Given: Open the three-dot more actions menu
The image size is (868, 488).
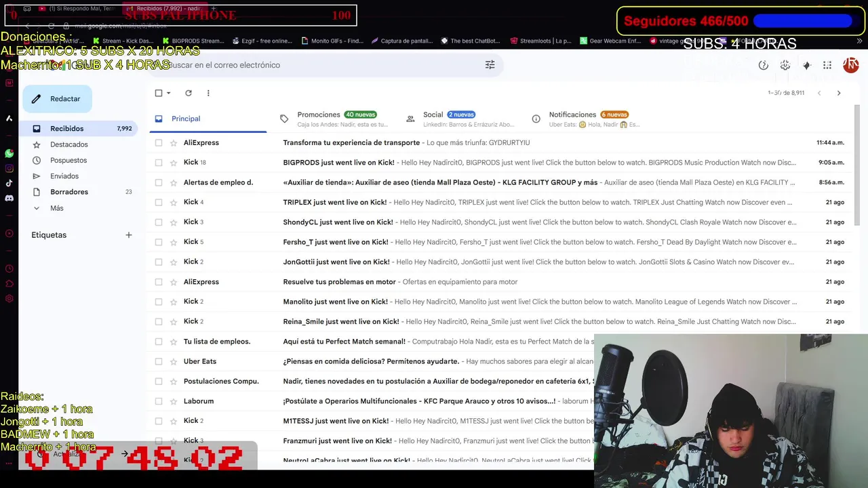Looking at the screenshot, I should [208, 93].
